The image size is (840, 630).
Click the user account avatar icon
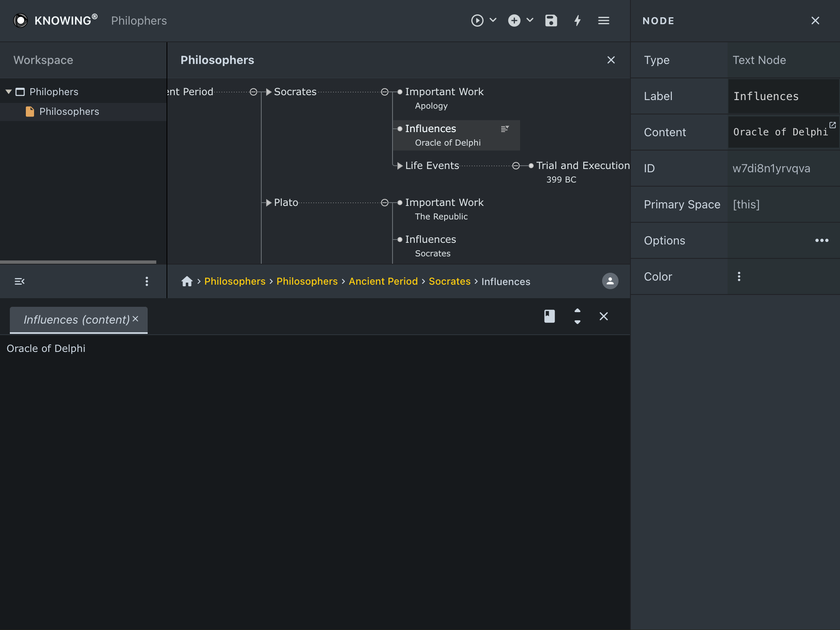(610, 281)
